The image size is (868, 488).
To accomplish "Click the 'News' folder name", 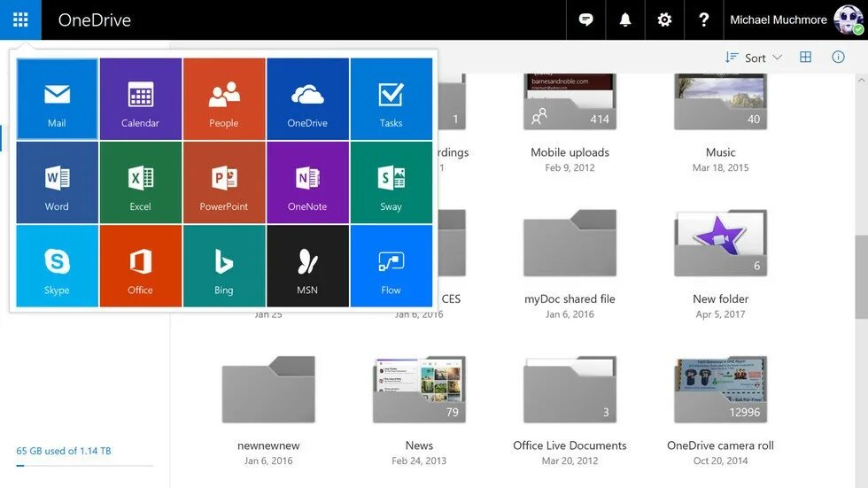I will pos(419,445).
